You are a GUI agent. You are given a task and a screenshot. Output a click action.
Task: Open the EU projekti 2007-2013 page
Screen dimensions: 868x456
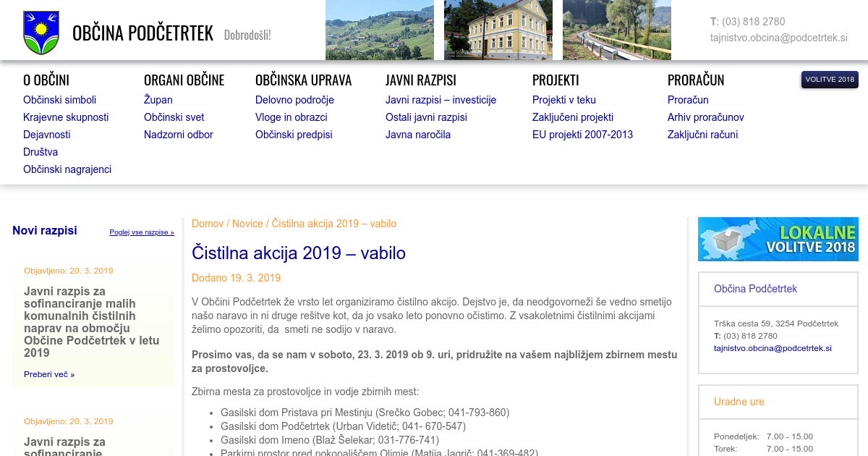(582, 135)
